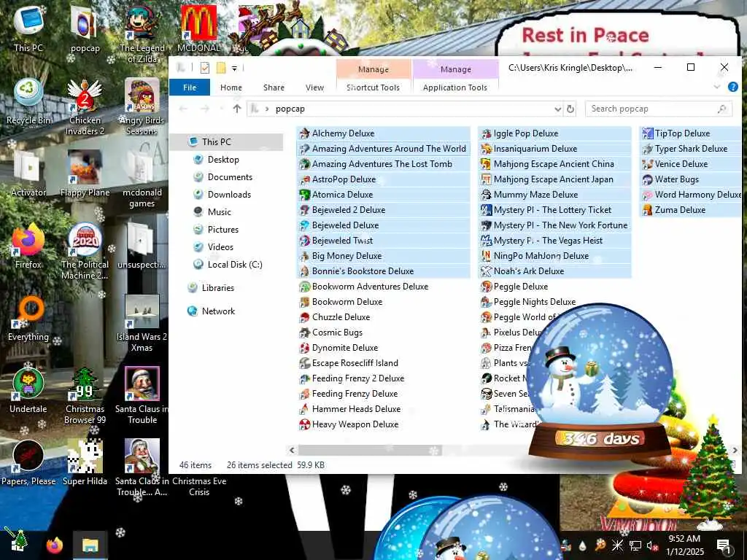
Task: Select Escape Rosecliff Island
Action: click(x=349, y=363)
